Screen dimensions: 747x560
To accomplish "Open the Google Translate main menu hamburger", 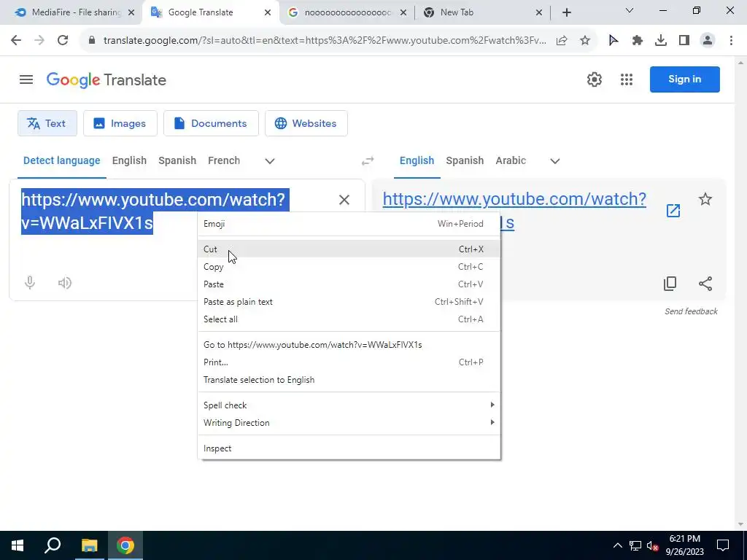I will [26, 79].
